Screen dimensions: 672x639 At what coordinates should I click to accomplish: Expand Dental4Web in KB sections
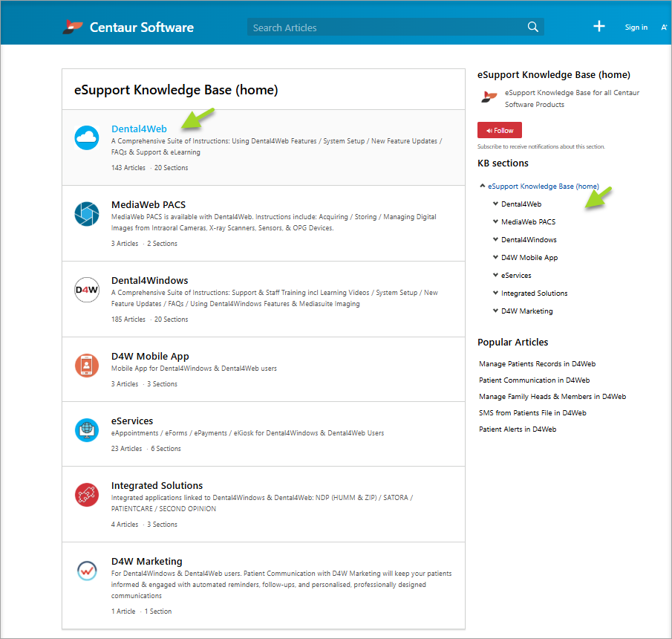[x=495, y=204]
